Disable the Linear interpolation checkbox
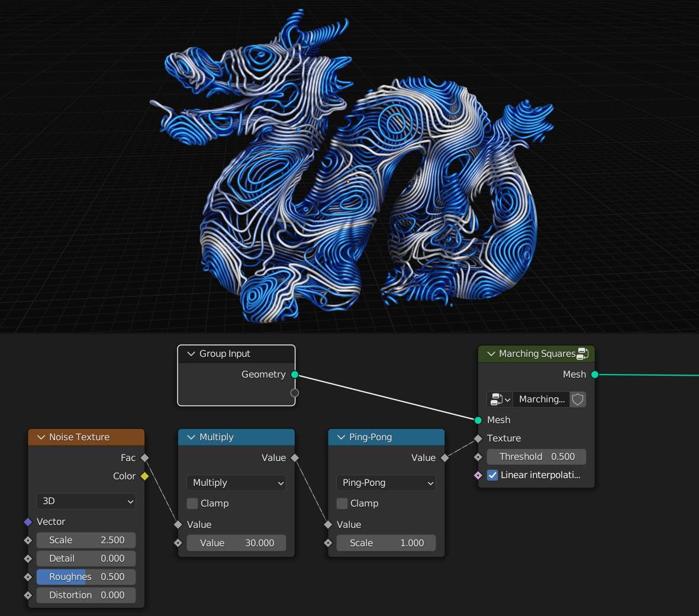699x616 pixels. [x=492, y=475]
